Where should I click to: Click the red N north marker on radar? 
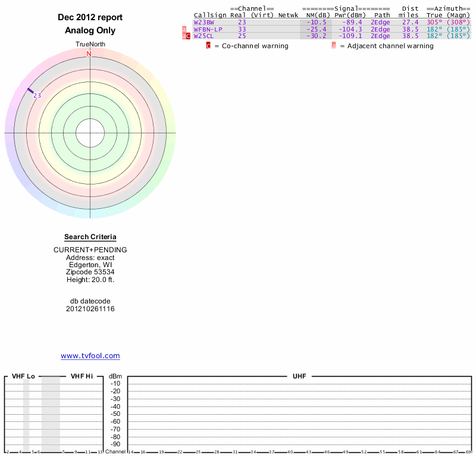coord(89,54)
